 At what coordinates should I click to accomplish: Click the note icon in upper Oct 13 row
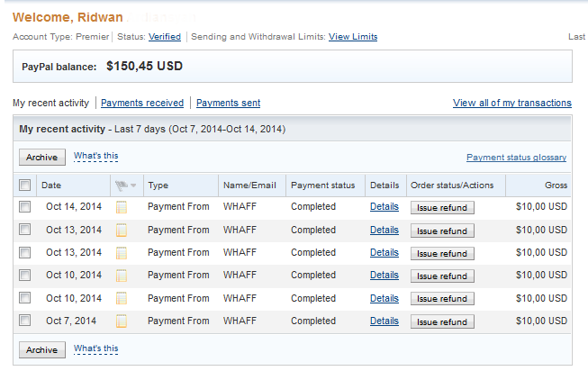click(122, 230)
